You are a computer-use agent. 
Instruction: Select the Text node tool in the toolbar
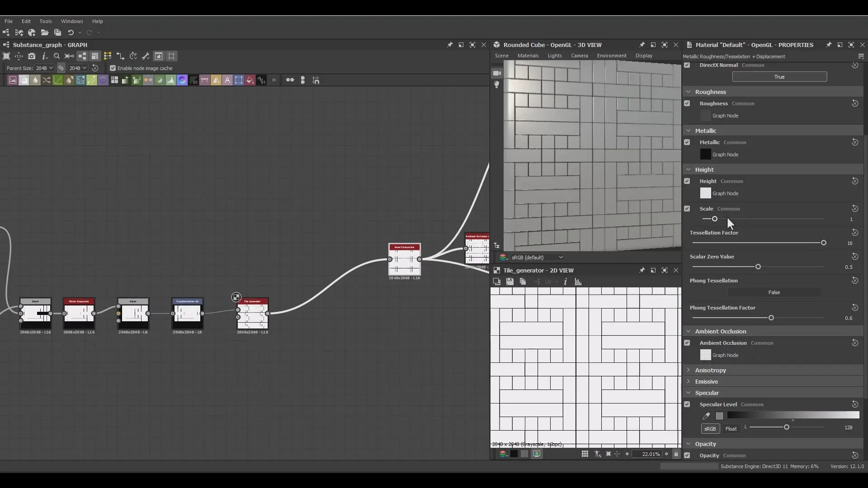(x=227, y=80)
